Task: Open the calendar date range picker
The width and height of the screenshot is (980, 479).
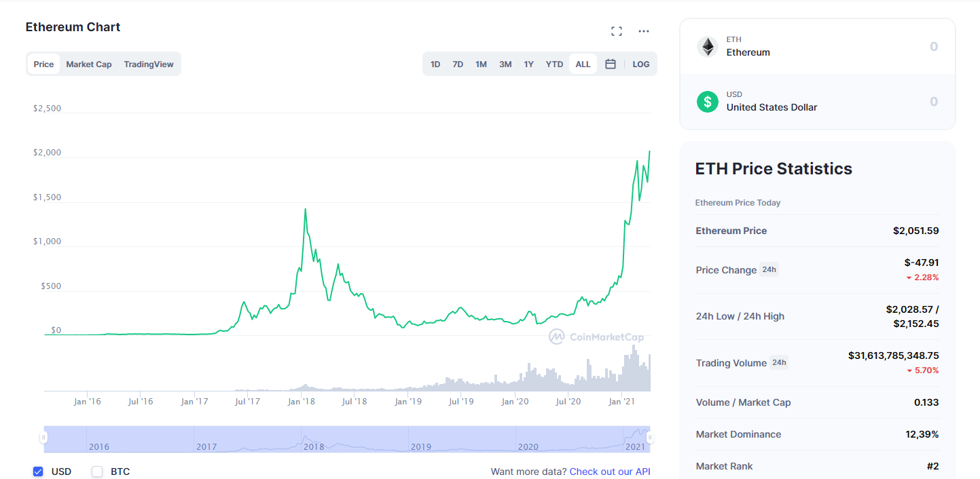Action: click(x=611, y=64)
